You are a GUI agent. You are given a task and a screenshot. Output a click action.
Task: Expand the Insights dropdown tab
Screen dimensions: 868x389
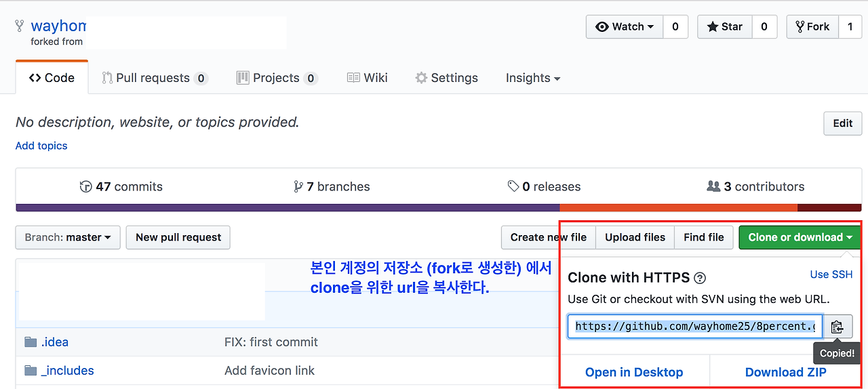533,78
